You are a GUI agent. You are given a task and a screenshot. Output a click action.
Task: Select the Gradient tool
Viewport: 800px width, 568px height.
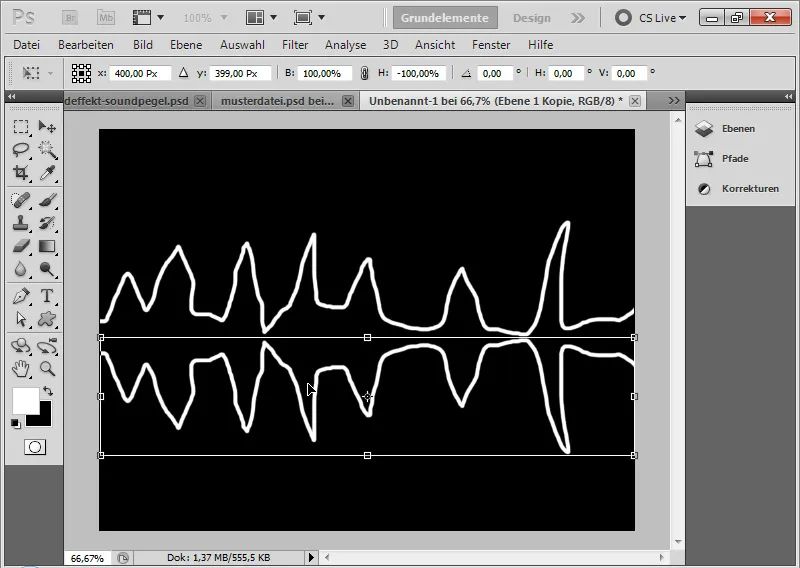[x=47, y=246]
